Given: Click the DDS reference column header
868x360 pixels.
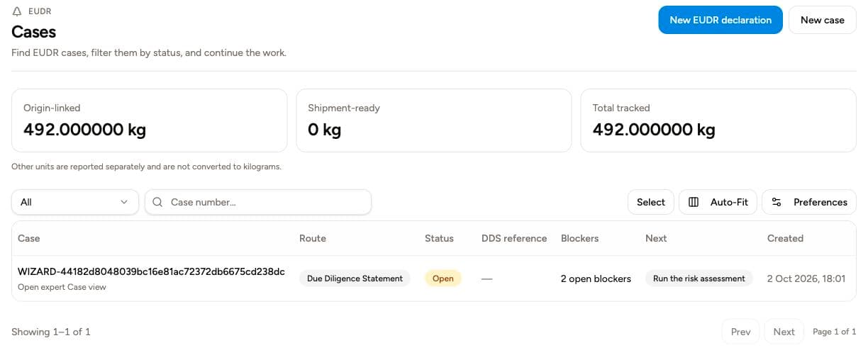Looking at the screenshot, I should (514, 238).
